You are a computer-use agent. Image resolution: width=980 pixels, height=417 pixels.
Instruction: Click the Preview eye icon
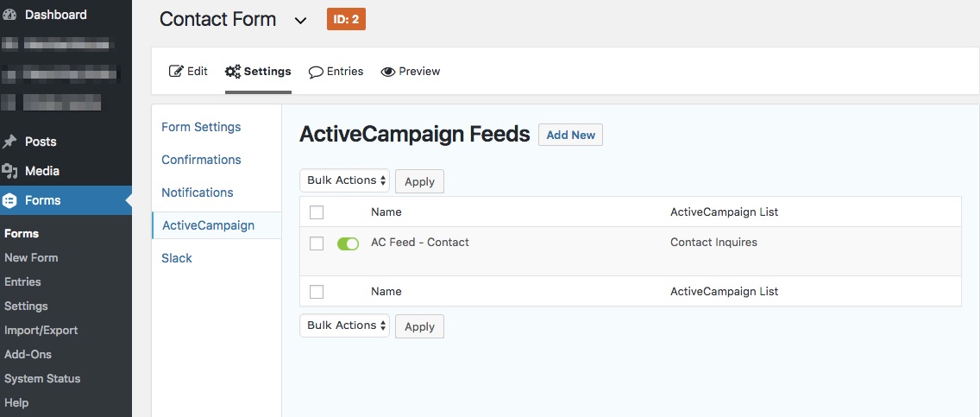coord(388,72)
